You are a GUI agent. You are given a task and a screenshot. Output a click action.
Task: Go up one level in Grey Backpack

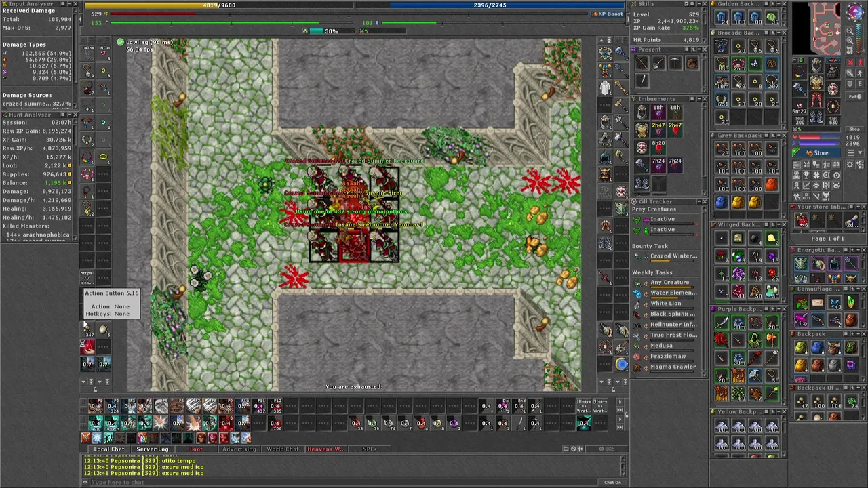click(773, 136)
